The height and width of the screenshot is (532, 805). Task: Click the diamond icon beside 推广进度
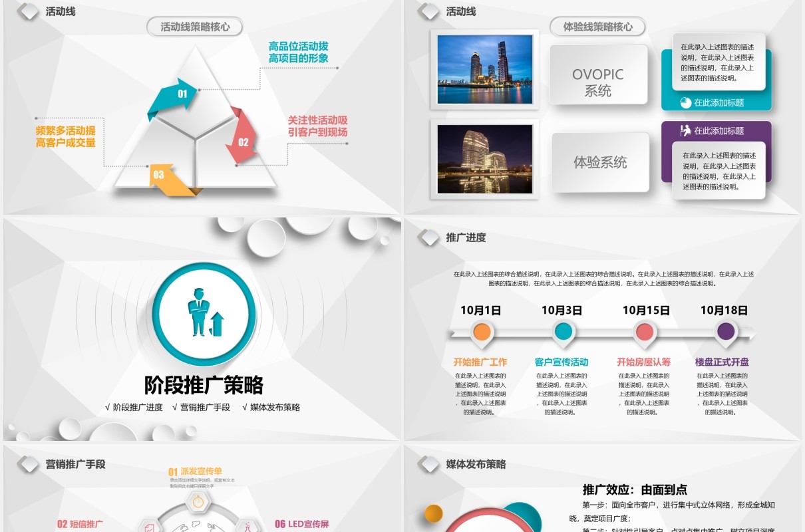click(x=428, y=237)
